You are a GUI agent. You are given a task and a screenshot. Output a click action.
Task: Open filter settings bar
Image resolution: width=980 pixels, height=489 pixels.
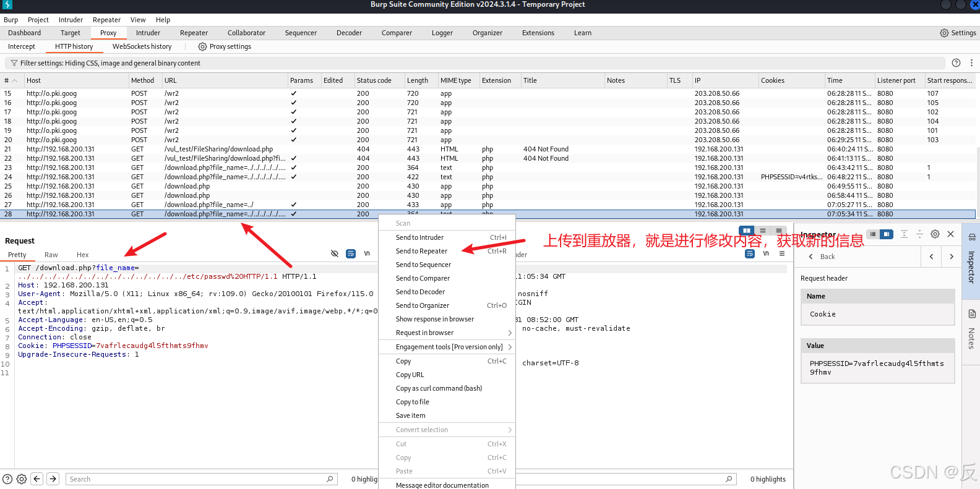(475, 63)
